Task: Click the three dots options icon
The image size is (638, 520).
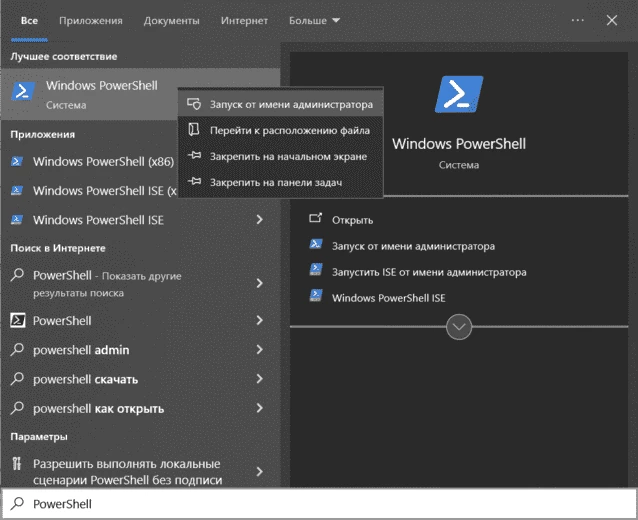Action: pos(577,20)
